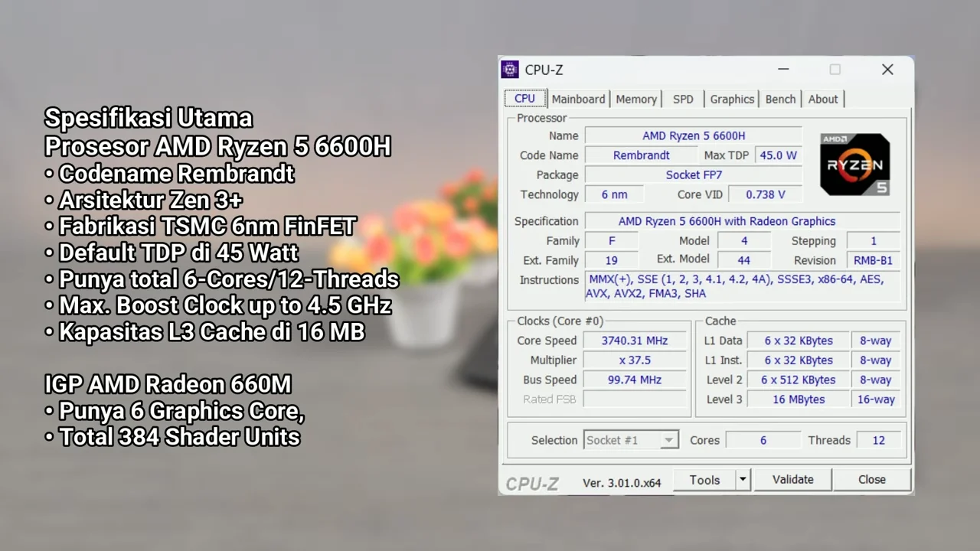The width and height of the screenshot is (980, 551).
Task: Click the Model value 4
Action: 743,241
